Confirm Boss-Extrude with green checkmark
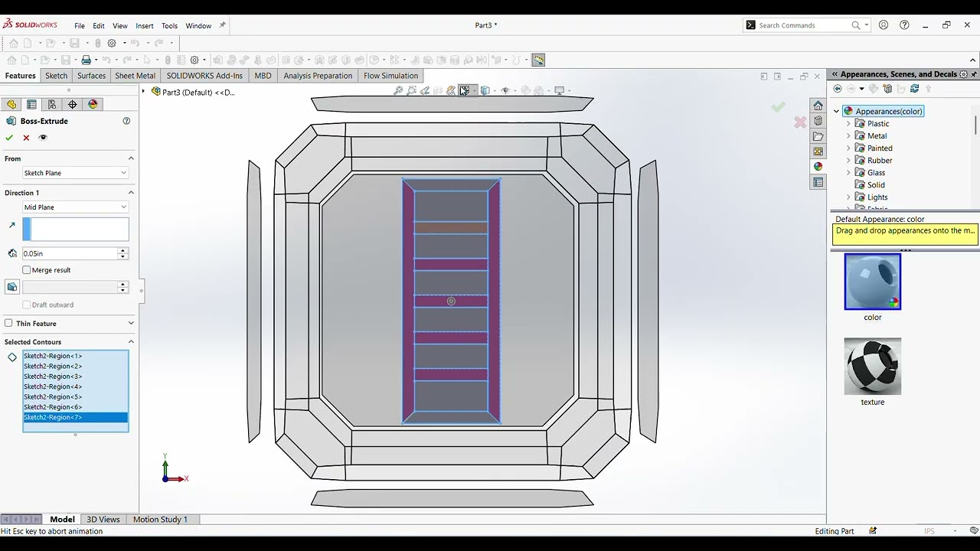Image resolution: width=980 pixels, height=551 pixels. 9,138
